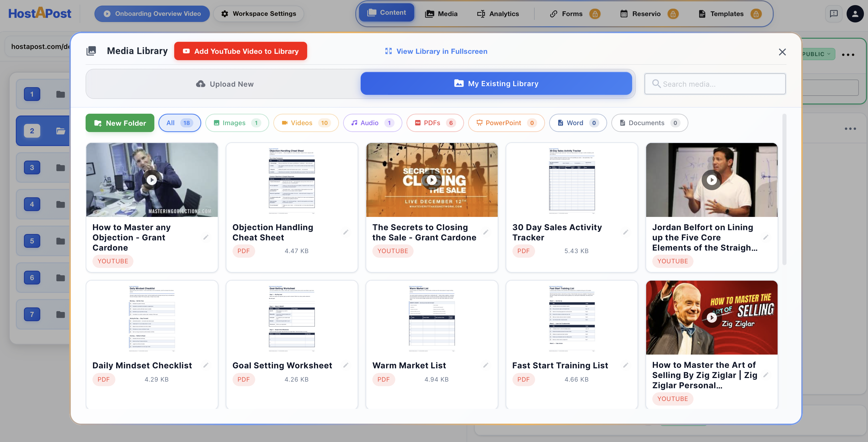Click the folder icon in sidebar row 3

[60, 167]
